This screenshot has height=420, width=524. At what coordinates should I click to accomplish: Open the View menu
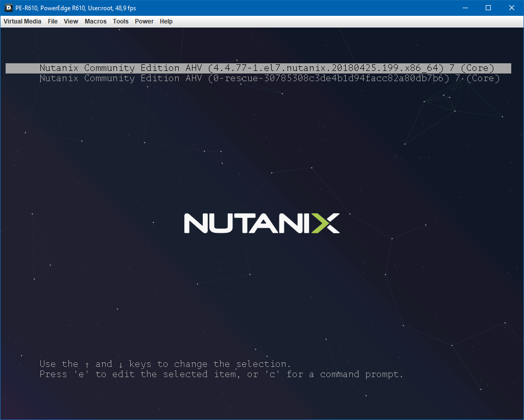[x=71, y=21]
